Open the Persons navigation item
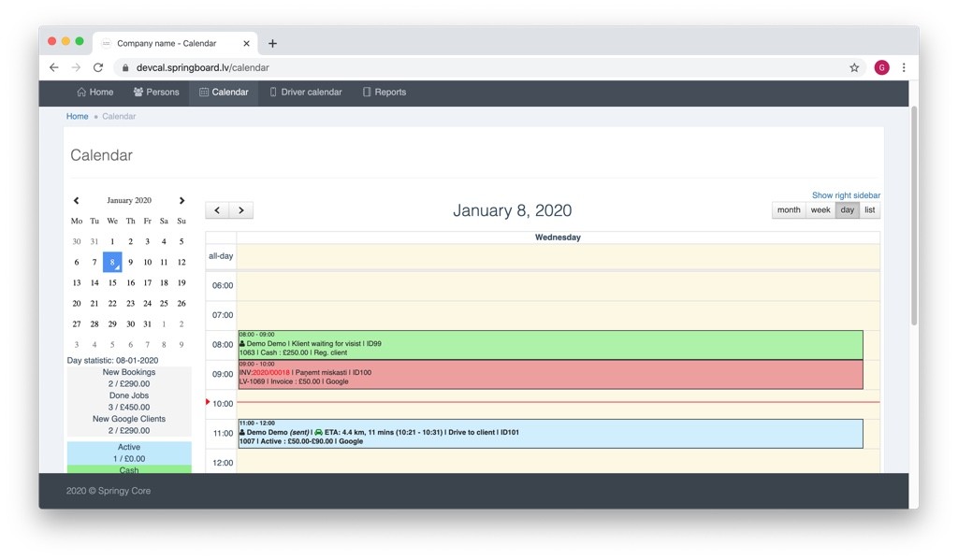 click(x=156, y=93)
